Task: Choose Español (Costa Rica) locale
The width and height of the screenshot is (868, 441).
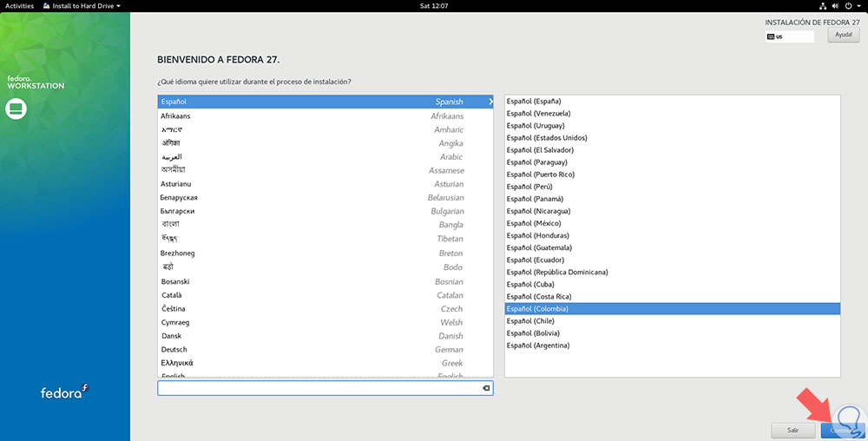Action: 673,296
